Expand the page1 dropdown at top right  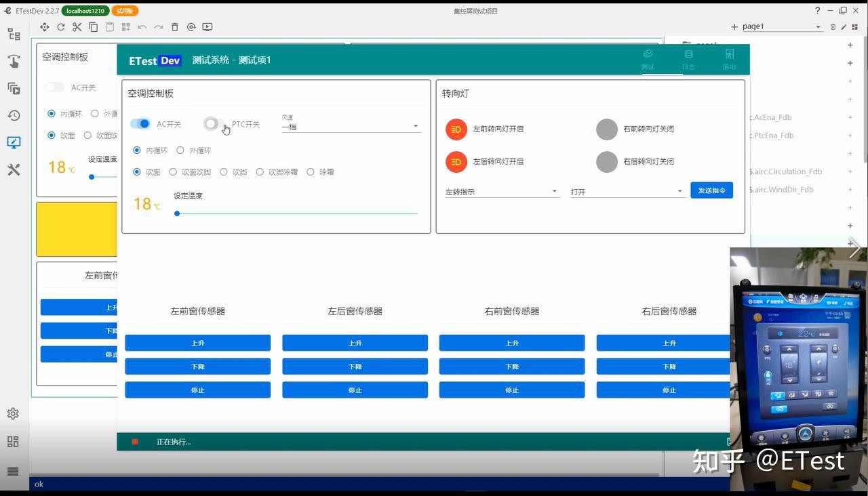tap(818, 26)
